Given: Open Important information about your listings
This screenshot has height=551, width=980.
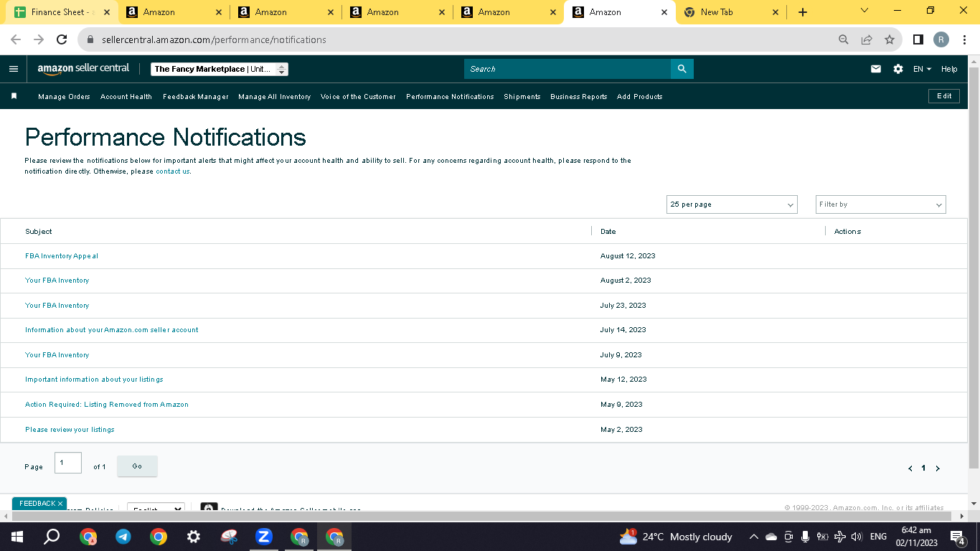Looking at the screenshot, I should point(94,380).
